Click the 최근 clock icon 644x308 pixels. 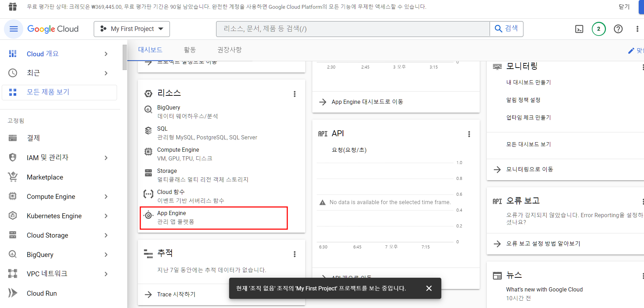pyautogui.click(x=13, y=73)
